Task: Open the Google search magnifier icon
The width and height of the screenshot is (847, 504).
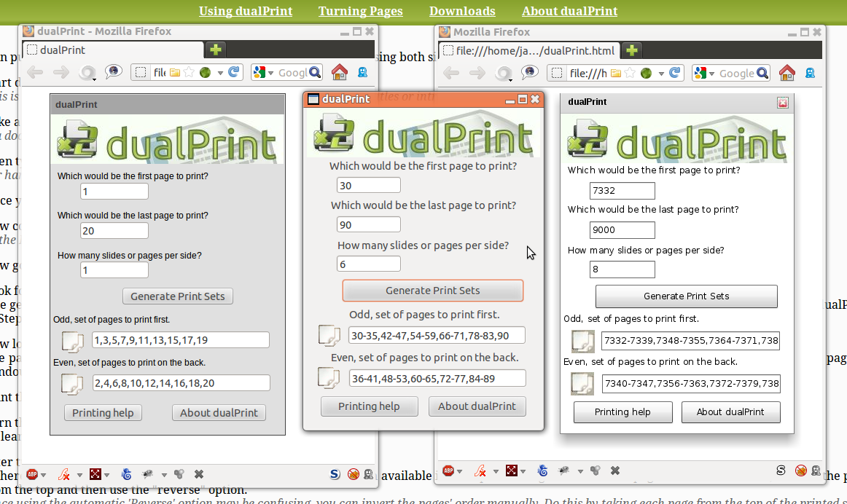Action: tap(314, 73)
